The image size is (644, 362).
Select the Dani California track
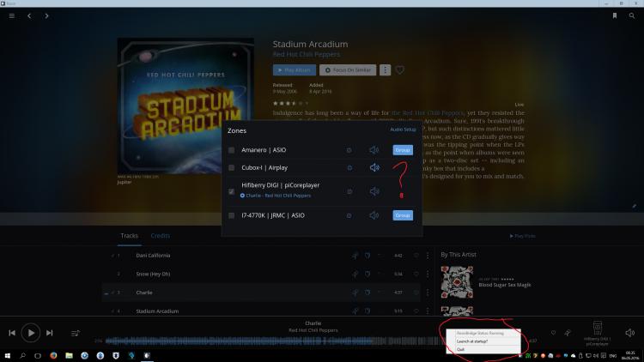tap(153, 256)
